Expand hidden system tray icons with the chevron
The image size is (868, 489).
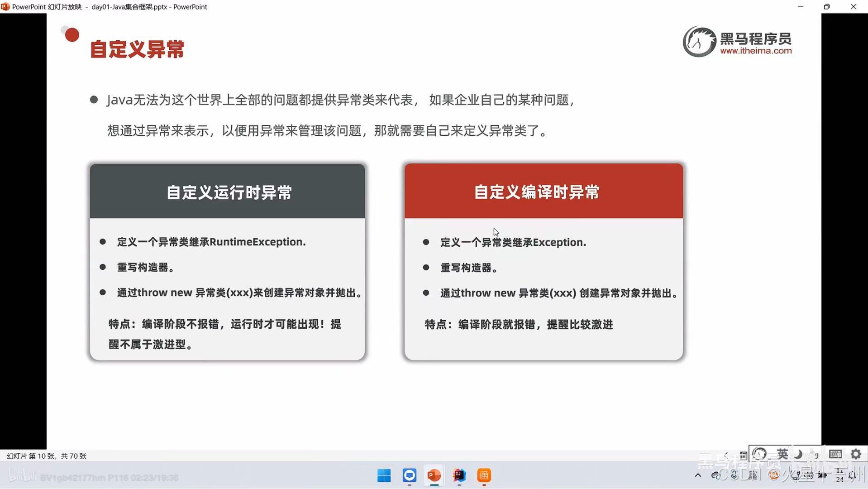point(697,475)
